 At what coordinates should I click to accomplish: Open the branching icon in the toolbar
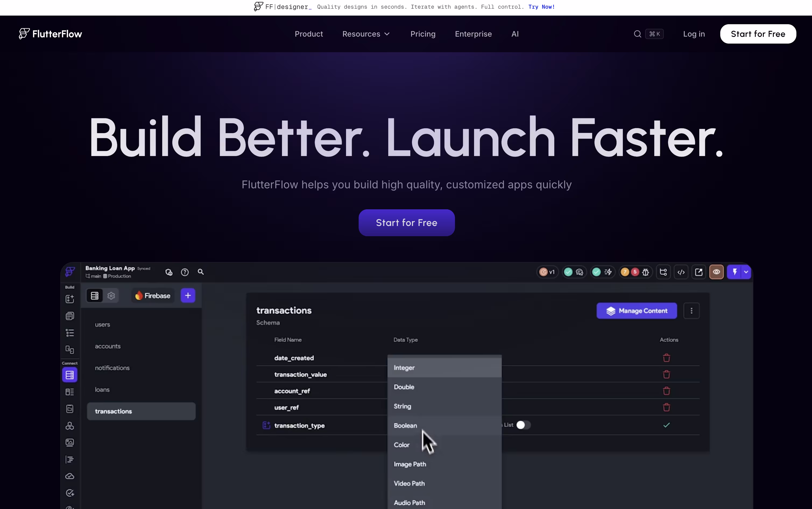click(663, 272)
